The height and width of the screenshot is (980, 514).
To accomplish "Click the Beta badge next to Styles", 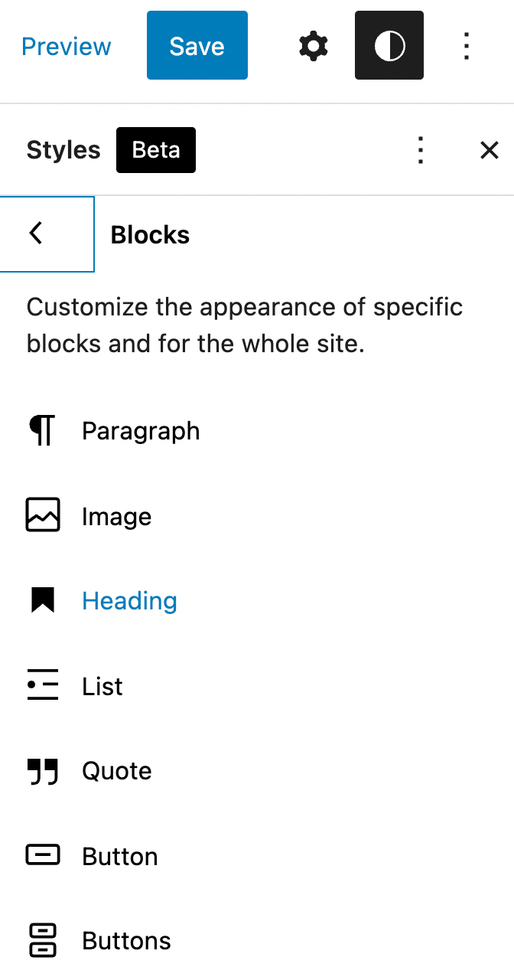I will [156, 150].
